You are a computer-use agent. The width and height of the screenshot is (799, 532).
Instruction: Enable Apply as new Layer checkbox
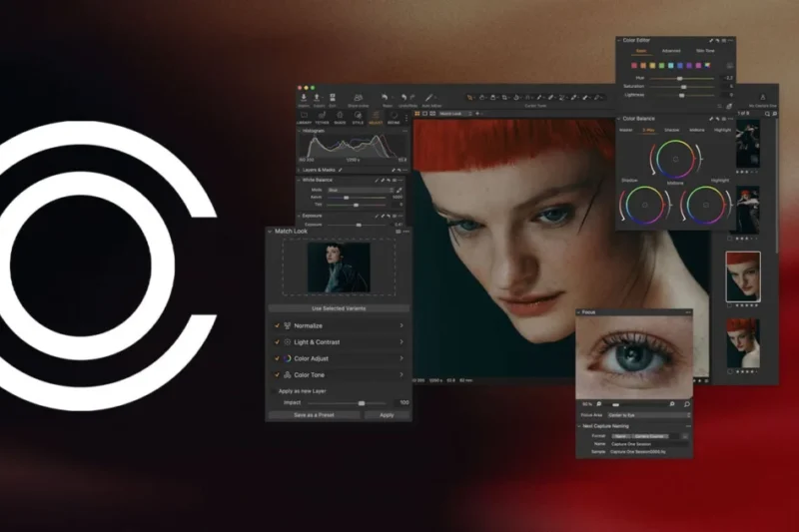click(x=273, y=391)
